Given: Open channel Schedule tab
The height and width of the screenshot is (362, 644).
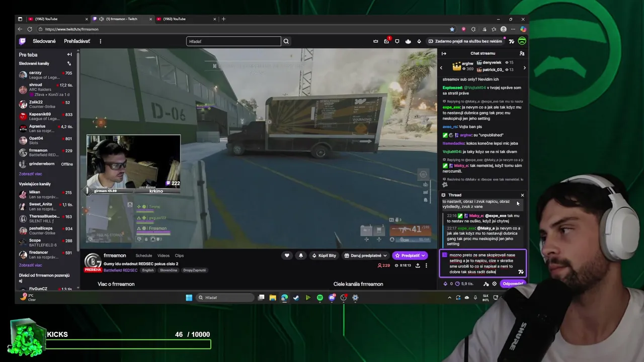Looking at the screenshot, I should pos(144,255).
